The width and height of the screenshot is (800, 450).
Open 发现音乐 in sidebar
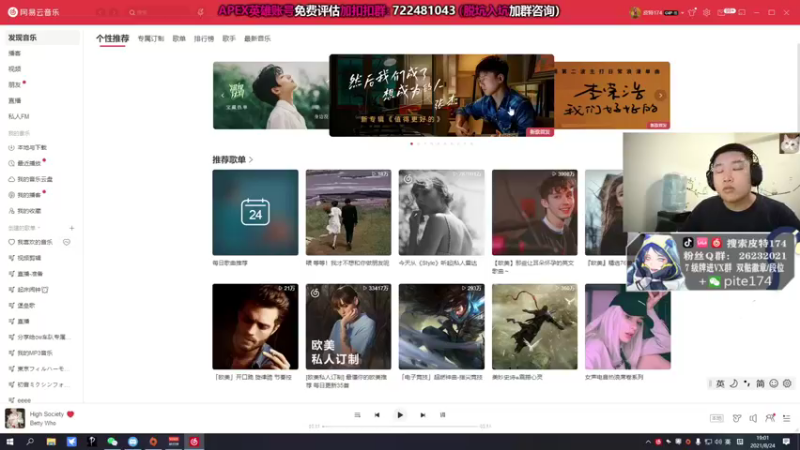tap(42, 38)
